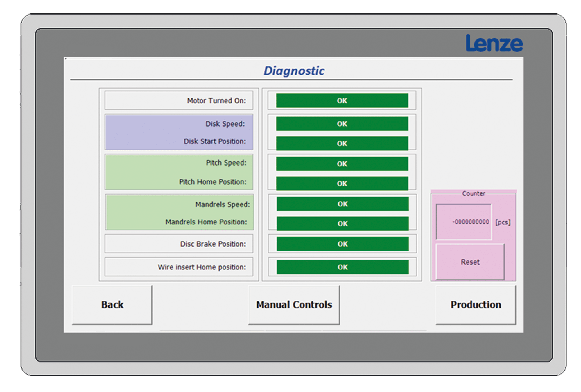
Task: Click the '[pcs]' unit label
Action: pyautogui.click(x=503, y=222)
